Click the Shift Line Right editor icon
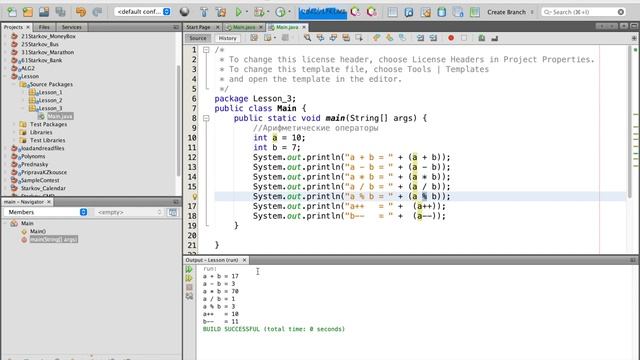The height and width of the screenshot is (360, 640). point(433,38)
